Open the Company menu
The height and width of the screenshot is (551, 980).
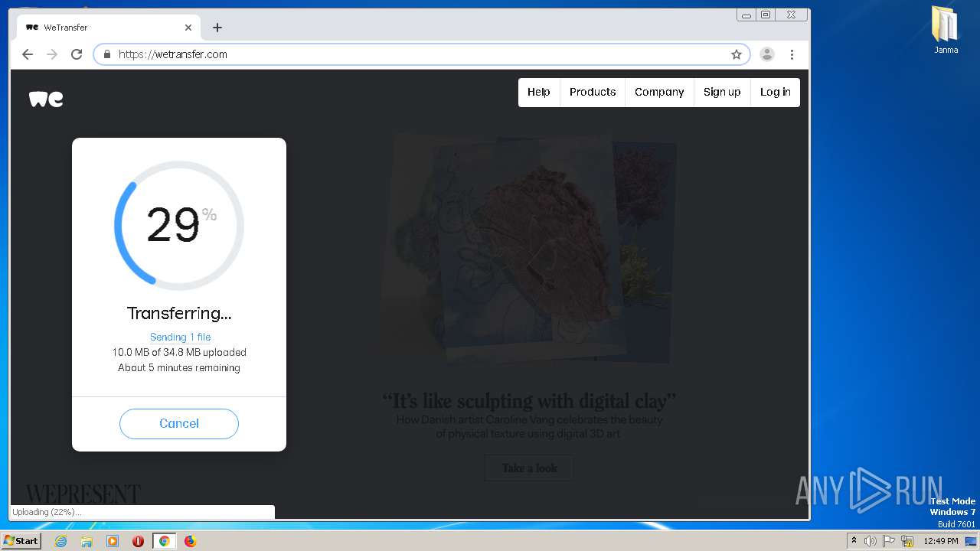click(659, 92)
